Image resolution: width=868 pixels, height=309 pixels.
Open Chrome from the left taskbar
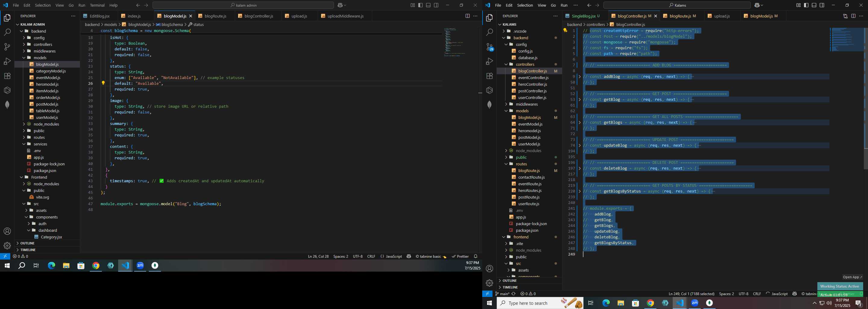(x=96, y=266)
